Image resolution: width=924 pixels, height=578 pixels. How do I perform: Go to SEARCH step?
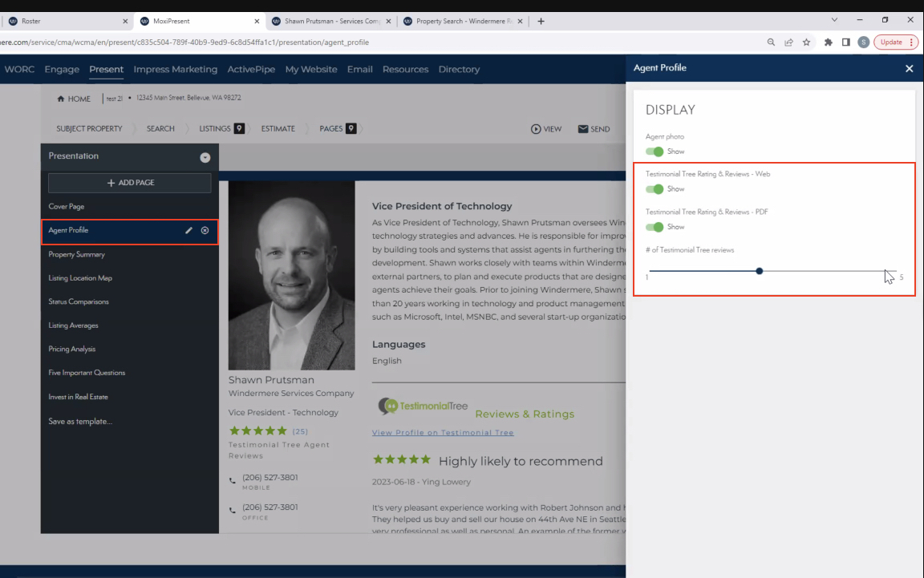point(160,129)
